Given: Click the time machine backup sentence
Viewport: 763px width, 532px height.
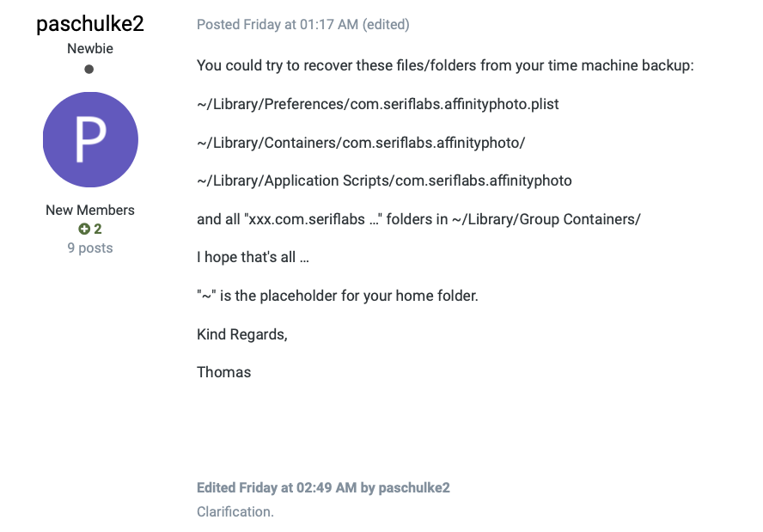Looking at the screenshot, I should click(445, 65).
